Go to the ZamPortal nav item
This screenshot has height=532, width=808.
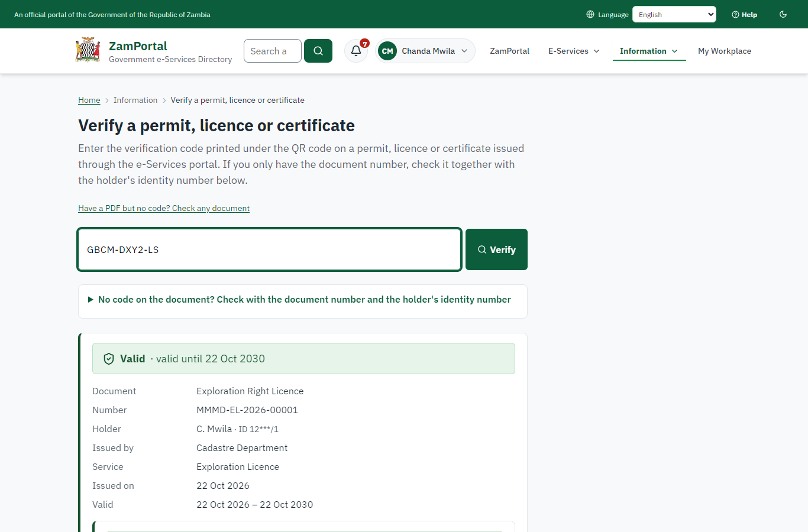509,51
